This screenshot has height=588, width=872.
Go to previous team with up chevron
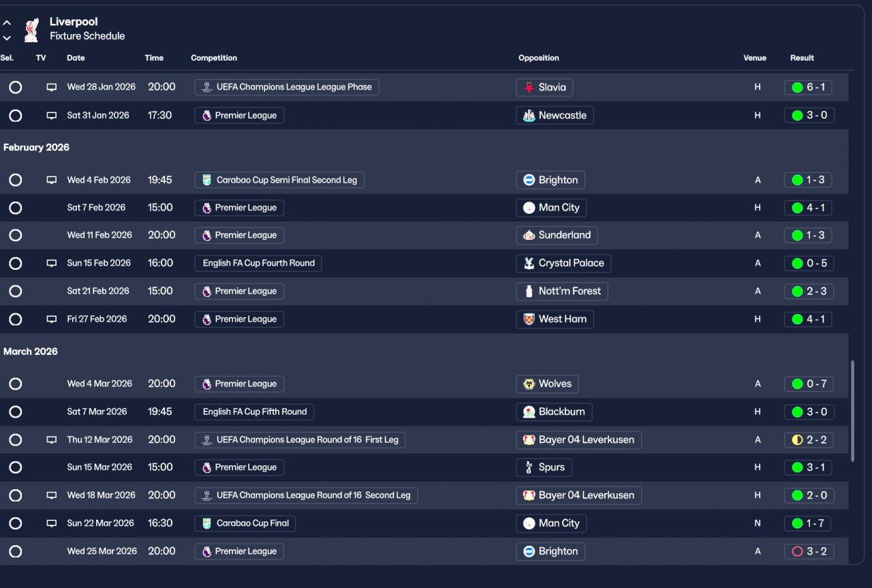(7, 22)
